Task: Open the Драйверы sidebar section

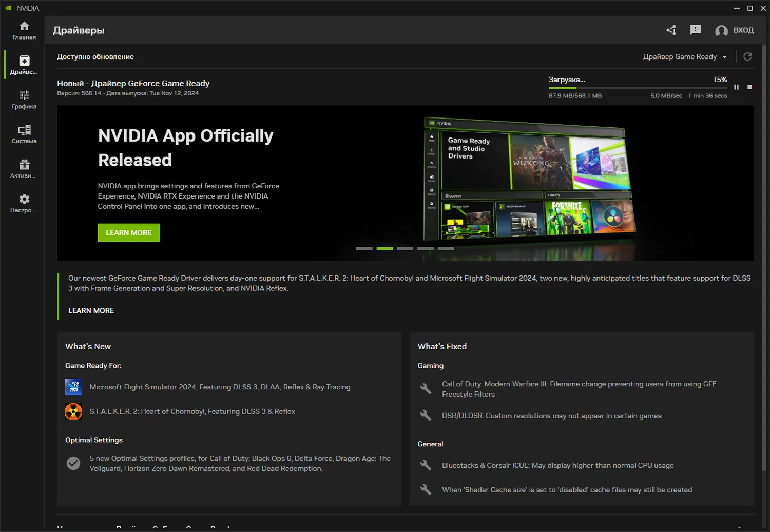Action: [x=24, y=65]
